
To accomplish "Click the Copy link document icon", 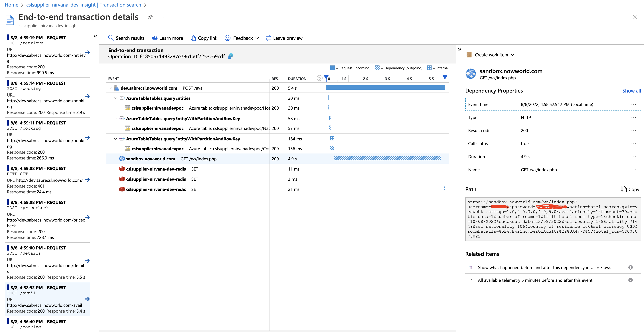I will pyautogui.click(x=193, y=38).
